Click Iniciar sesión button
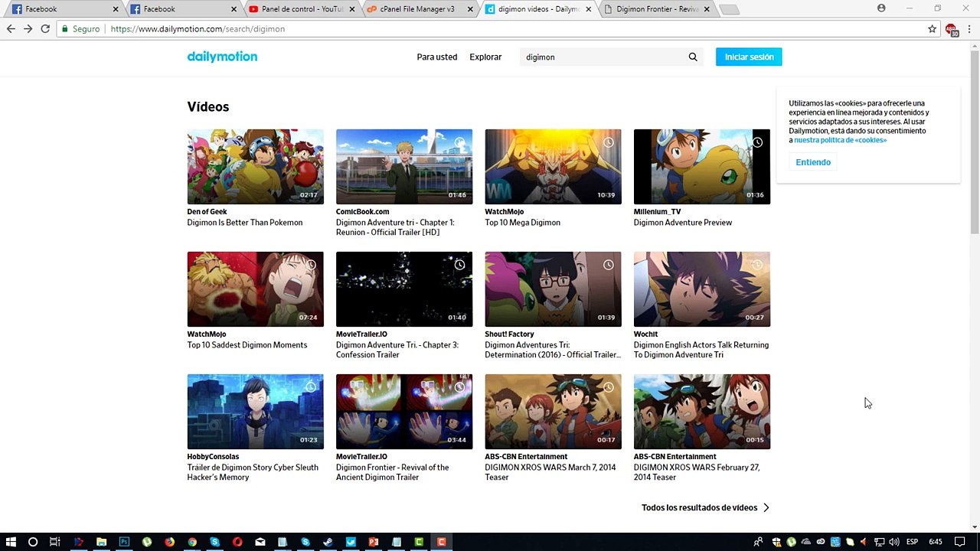 click(749, 57)
